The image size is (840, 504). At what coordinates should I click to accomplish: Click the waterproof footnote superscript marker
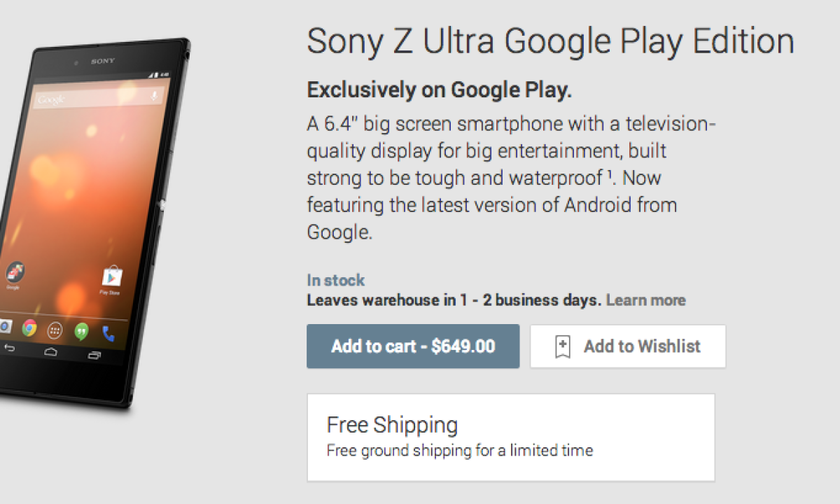(611, 174)
